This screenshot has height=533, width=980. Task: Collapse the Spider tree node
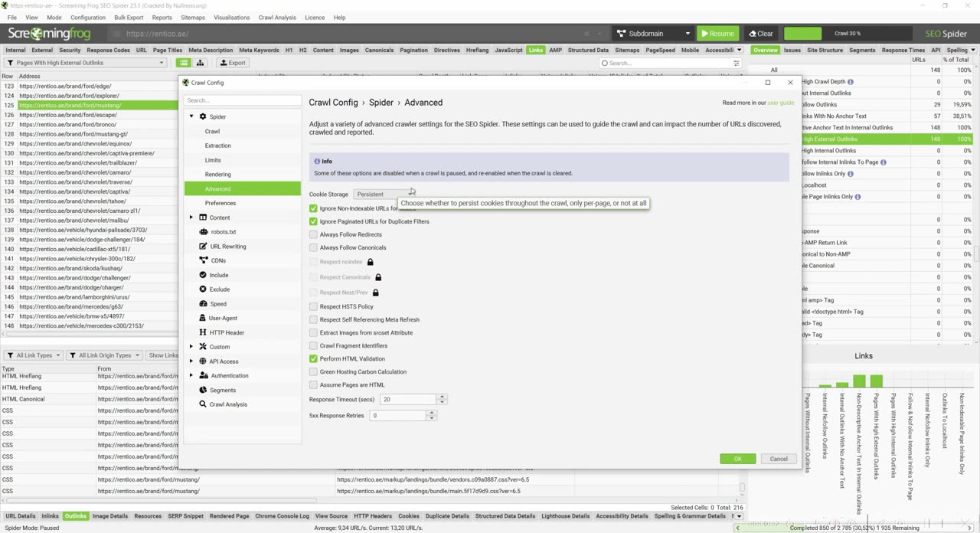(x=191, y=116)
